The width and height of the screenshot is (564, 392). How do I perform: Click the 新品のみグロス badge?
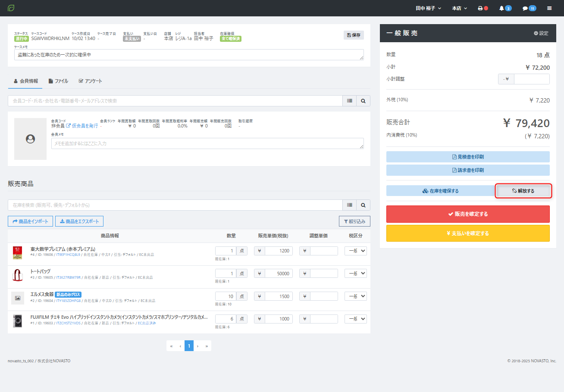69,295
